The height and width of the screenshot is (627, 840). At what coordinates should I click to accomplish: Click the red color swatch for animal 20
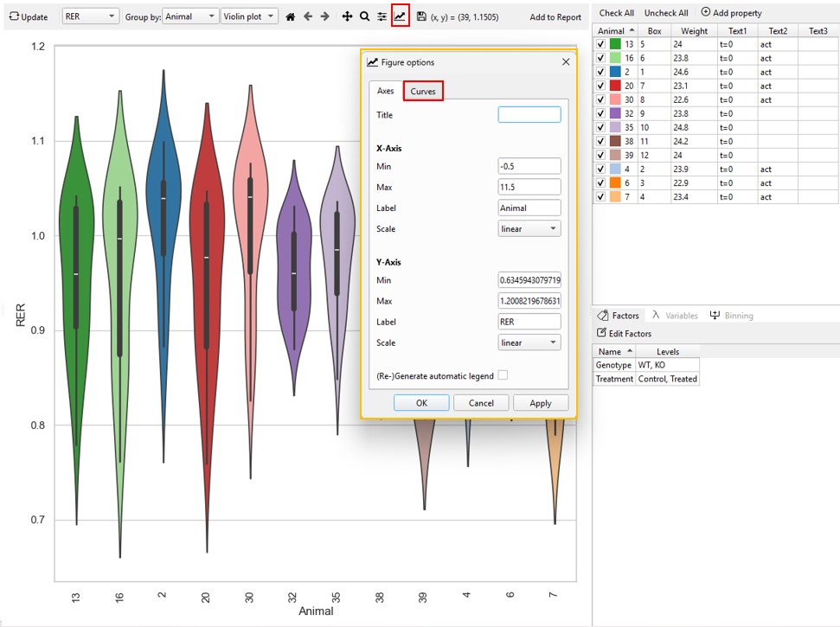(615, 86)
